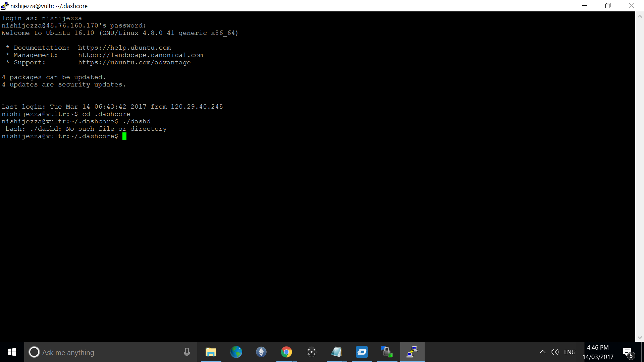Open the notepad-style taskbar app icon
Viewport: 644px width, 362px height.
pyautogui.click(x=337, y=352)
